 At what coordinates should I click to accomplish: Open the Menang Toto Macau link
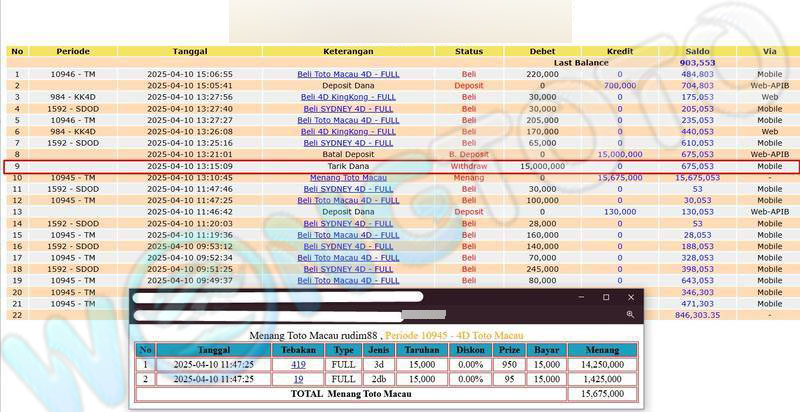(348, 177)
